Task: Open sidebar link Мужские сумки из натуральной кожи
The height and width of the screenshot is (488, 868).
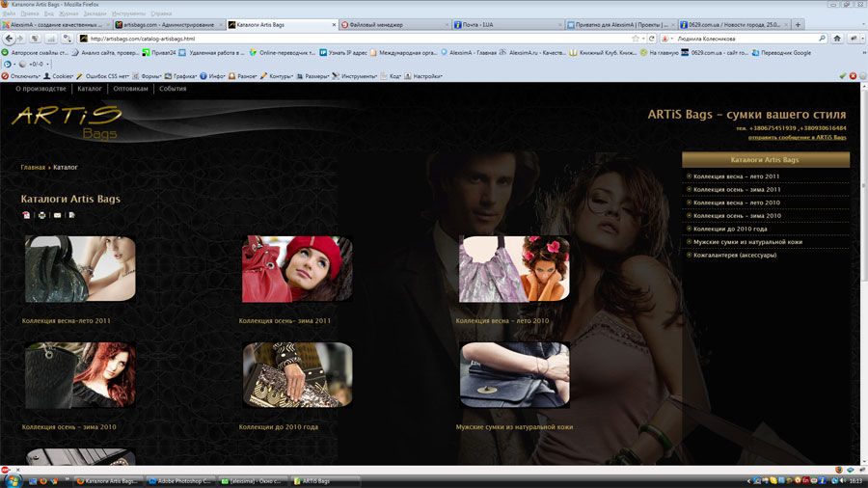Action: tap(747, 242)
